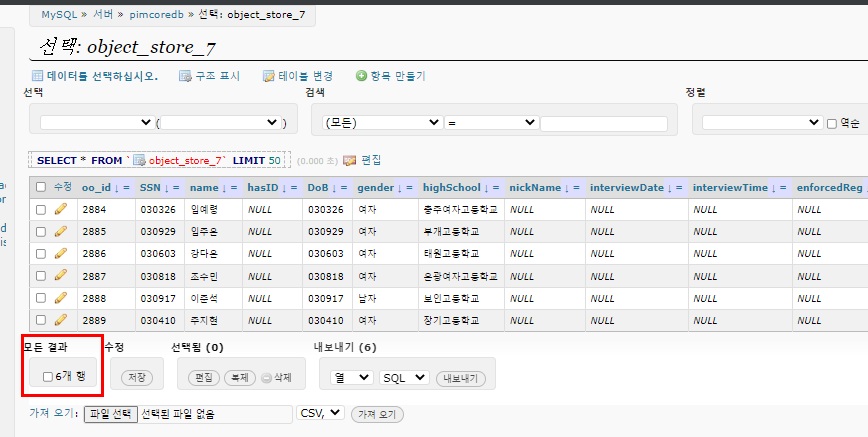Go to 서버 breadcrumb link

pos(103,14)
